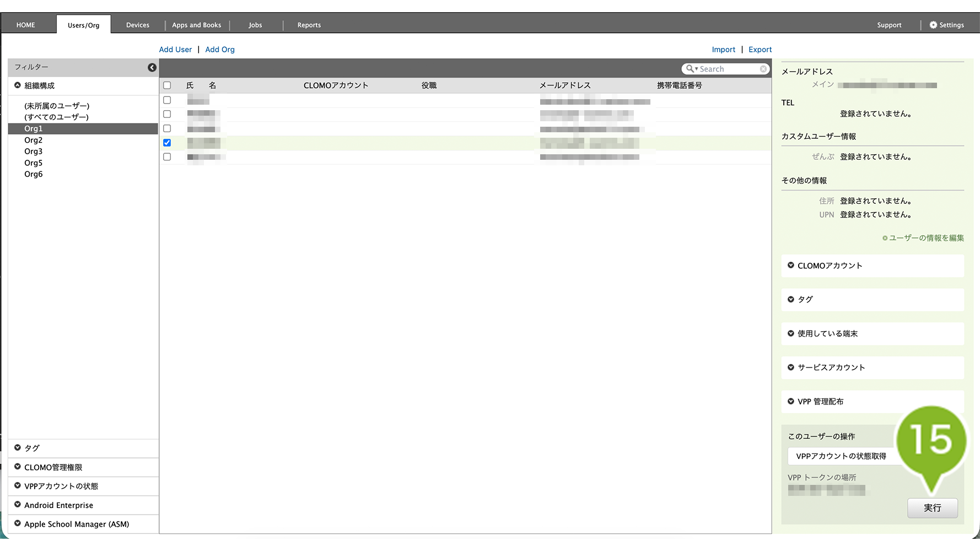Screen dimensions: 980x551
Task: Select Org2 in organization tree
Action: coord(34,140)
